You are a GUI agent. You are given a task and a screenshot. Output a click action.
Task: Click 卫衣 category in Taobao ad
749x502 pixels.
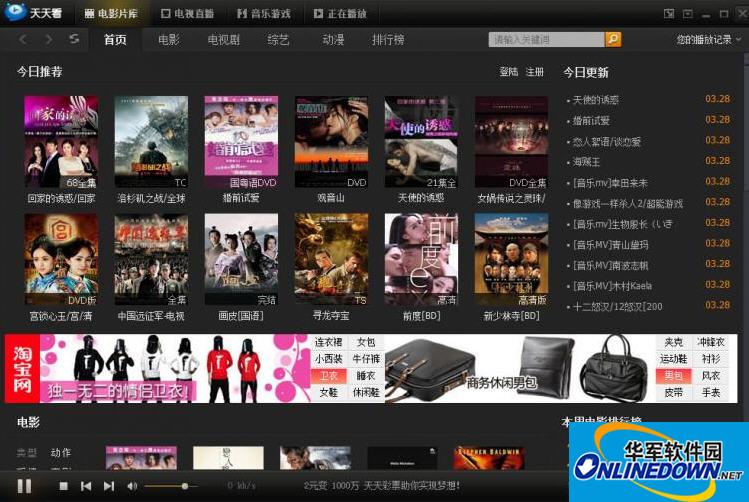point(329,376)
